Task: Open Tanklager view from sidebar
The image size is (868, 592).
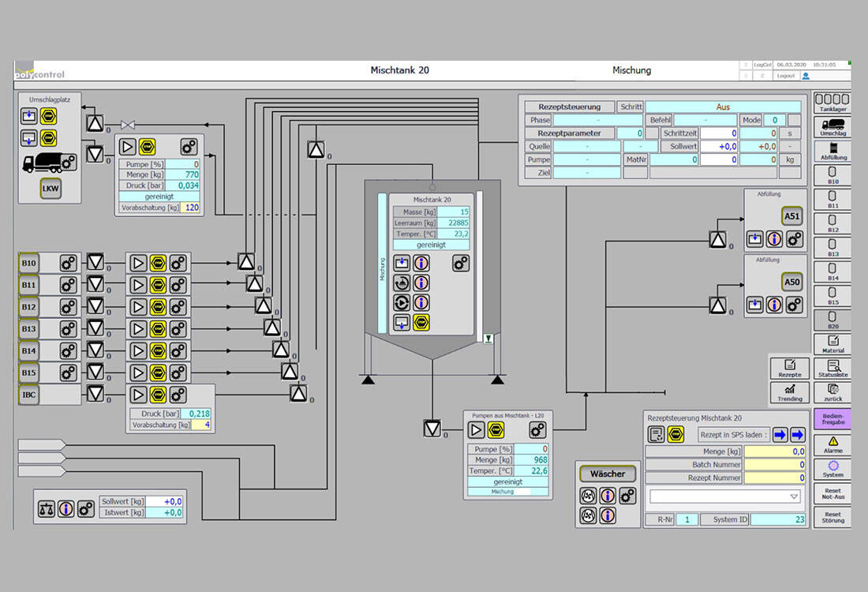Action: [x=832, y=103]
